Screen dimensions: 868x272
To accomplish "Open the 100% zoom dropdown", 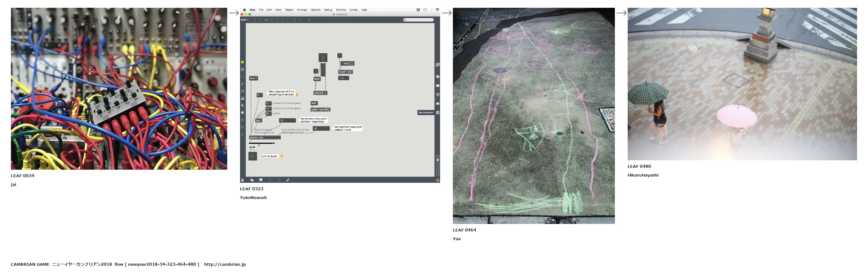I will point(244,20).
